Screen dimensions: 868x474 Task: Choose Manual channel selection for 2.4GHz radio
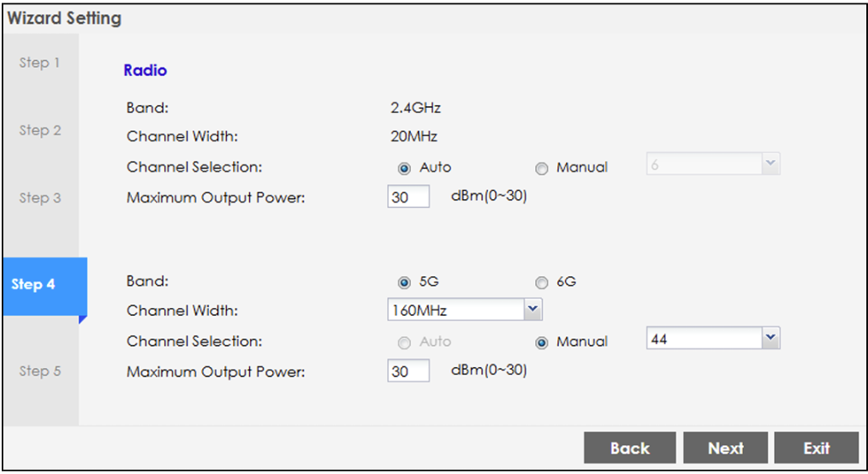click(x=541, y=169)
